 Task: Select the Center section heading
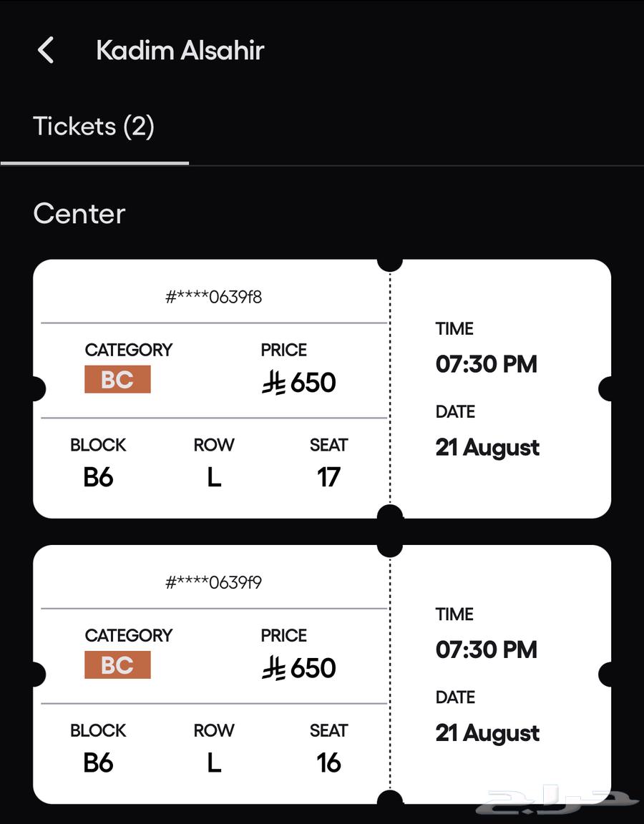tap(79, 214)
